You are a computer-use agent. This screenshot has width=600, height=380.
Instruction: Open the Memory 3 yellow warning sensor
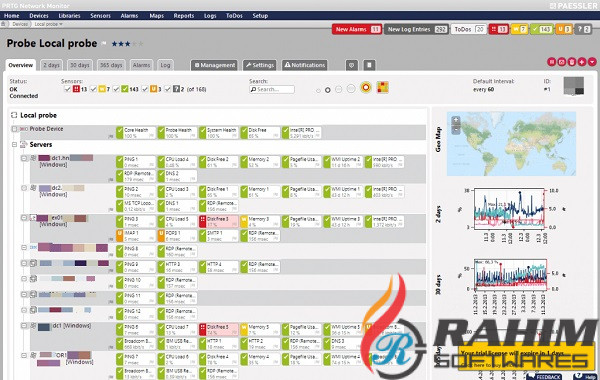click(x=260, y=222)
